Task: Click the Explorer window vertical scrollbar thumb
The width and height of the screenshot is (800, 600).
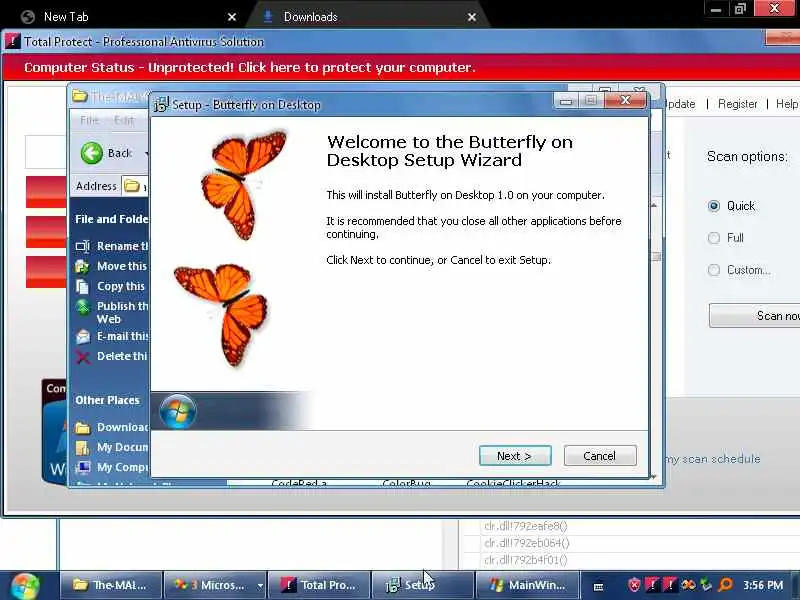Action: 656,256
